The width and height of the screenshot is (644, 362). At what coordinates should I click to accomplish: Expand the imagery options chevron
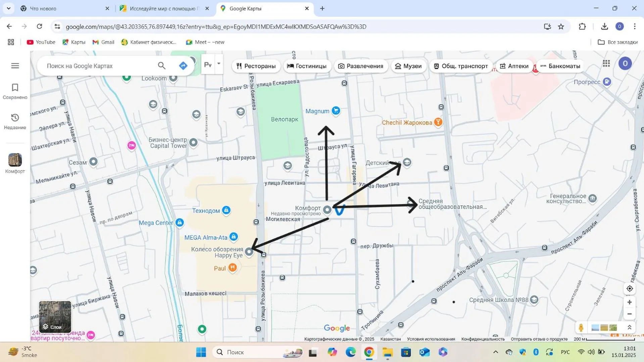pyautogui.click(x=630, y=327)
